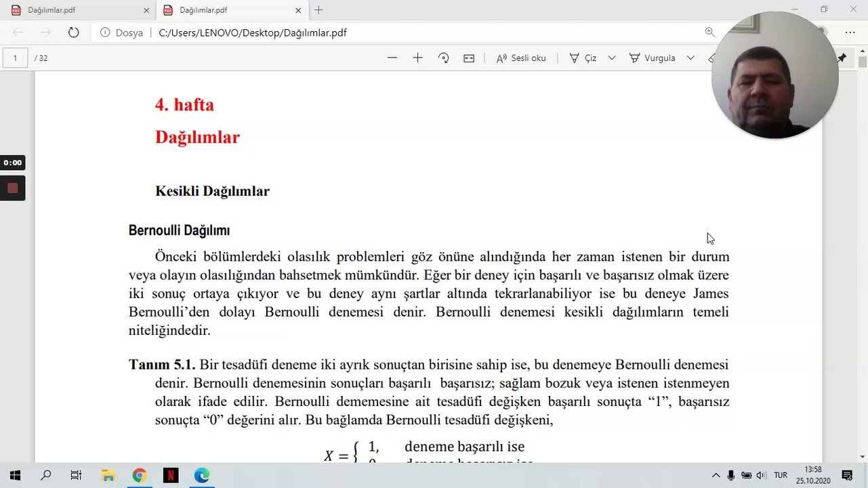Click the 'Tanım 5.1.' label
This screenshot has height=488, width=868.
point(162,365)
